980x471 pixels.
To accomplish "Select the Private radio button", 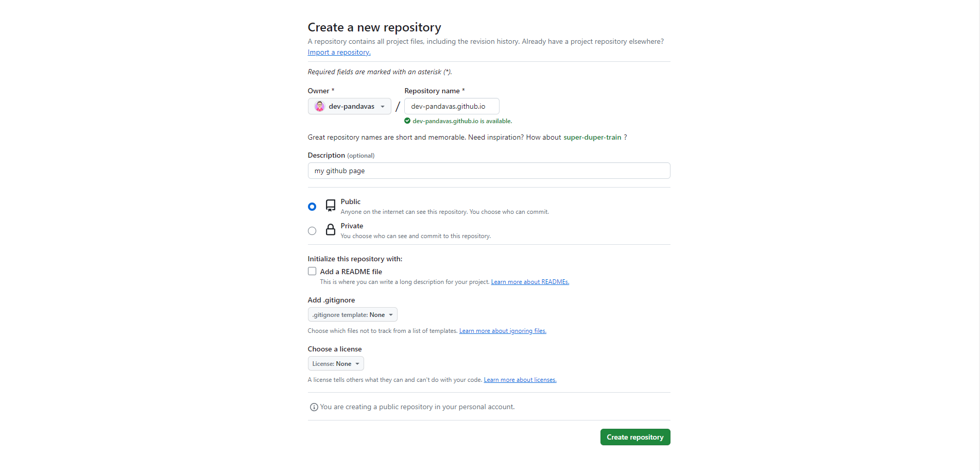I will coord(312,230).
